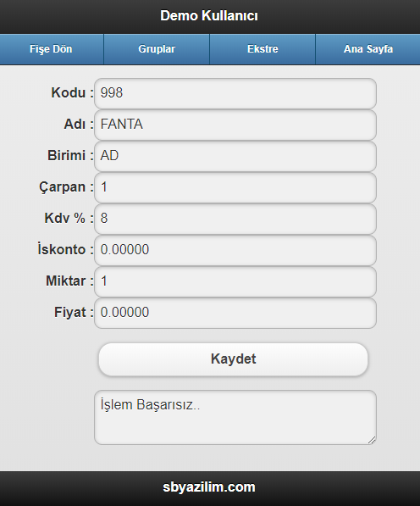Focus the Birimi field showing AD
Image resolution: width=420 pixels, height=506 pixels.
[x=235, y=156]
